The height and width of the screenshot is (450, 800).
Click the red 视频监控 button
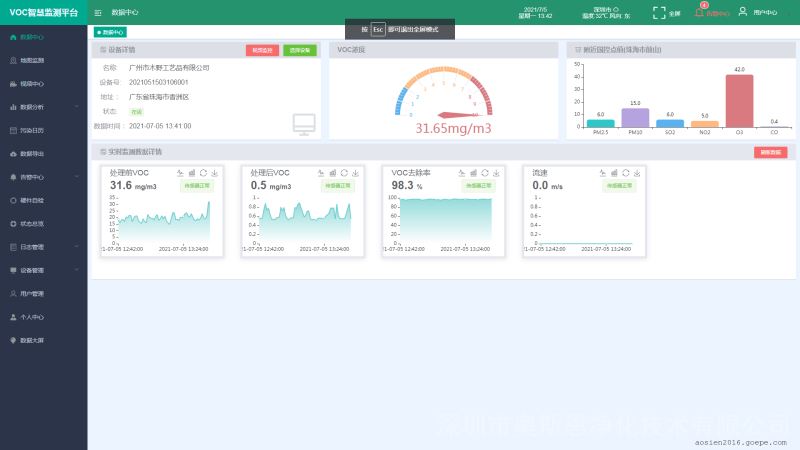pos(262,50)
